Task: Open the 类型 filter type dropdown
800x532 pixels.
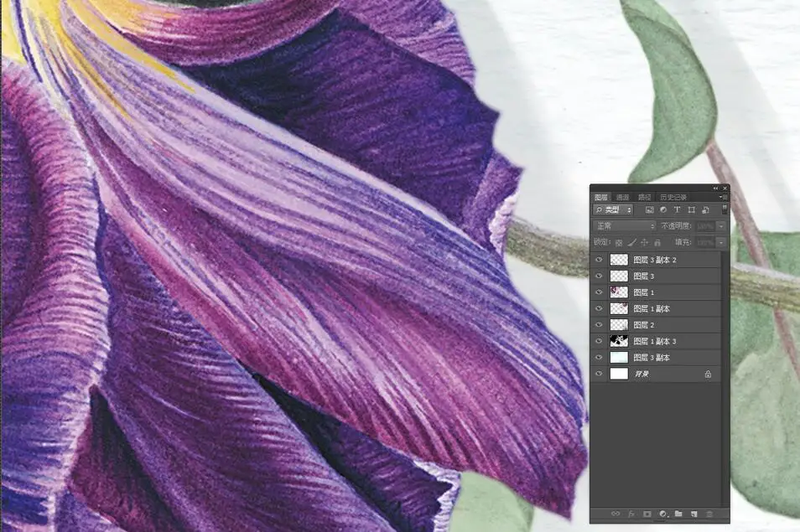Action: coord(613,210)
